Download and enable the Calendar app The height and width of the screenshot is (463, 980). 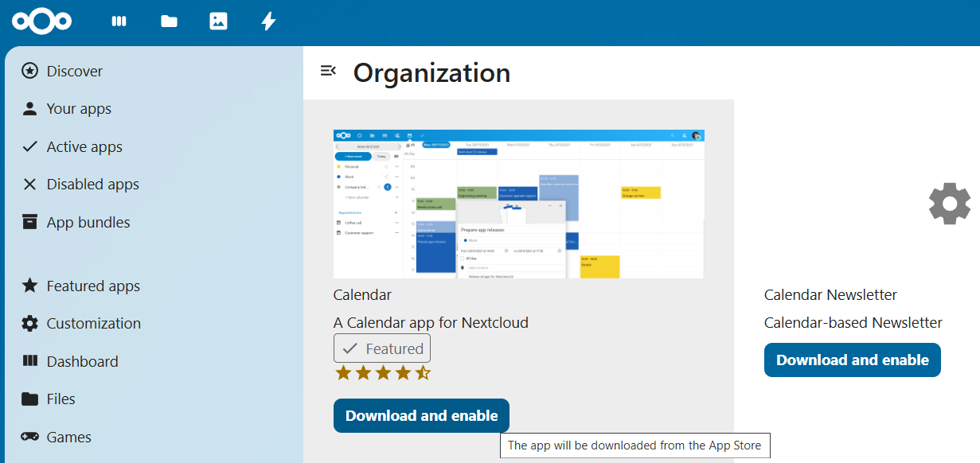pos(421,416)
